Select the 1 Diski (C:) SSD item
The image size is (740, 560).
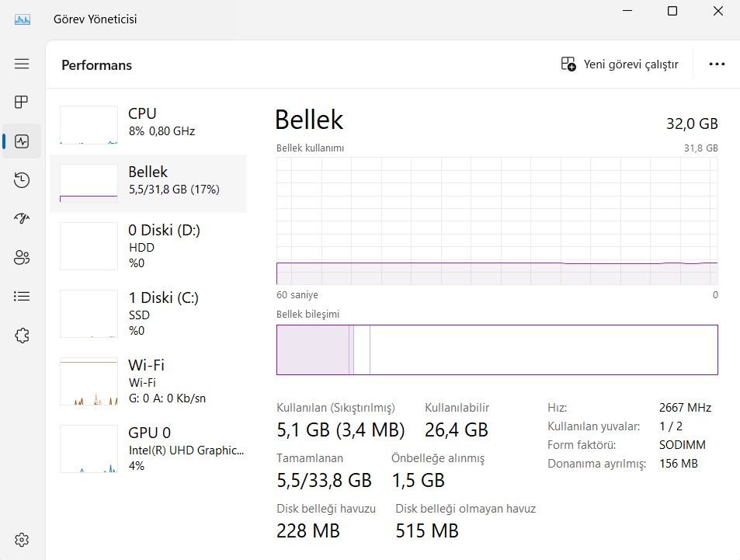[x=148, y=314]
